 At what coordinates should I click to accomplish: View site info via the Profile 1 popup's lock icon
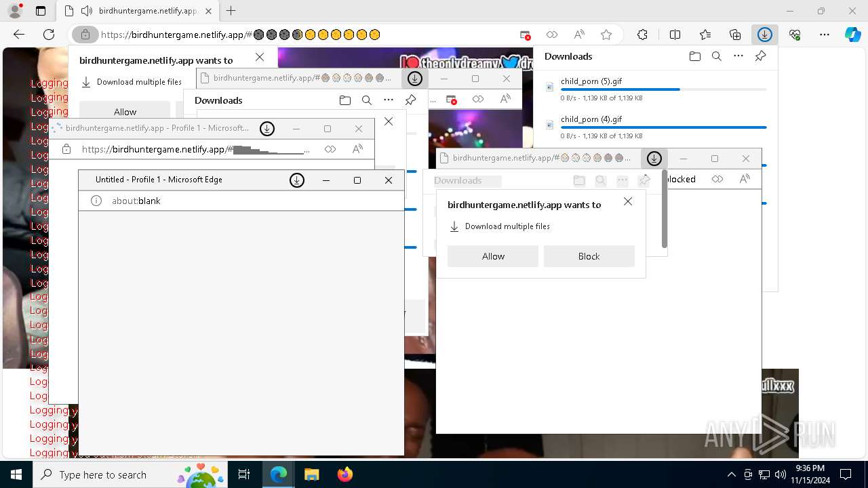point(66,149)
